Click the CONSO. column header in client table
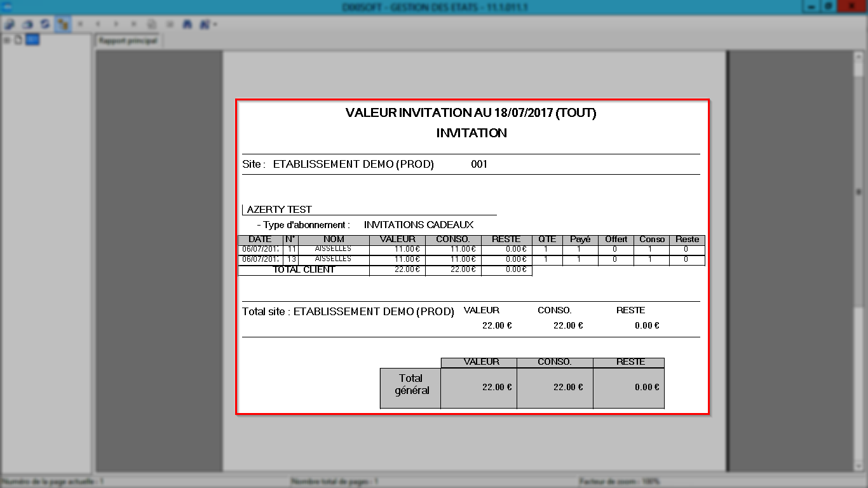The height and width of the screenshot is (488, 868). coord(453,240)
